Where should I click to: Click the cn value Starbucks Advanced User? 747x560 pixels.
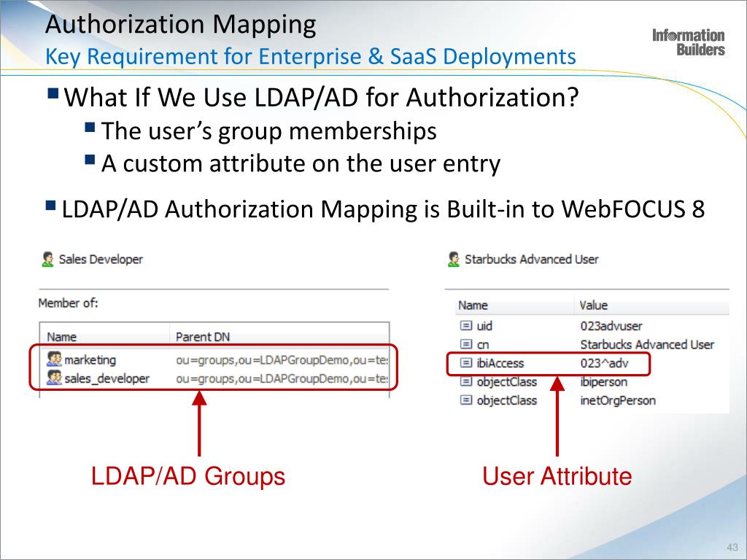click(x=647, y=344)
